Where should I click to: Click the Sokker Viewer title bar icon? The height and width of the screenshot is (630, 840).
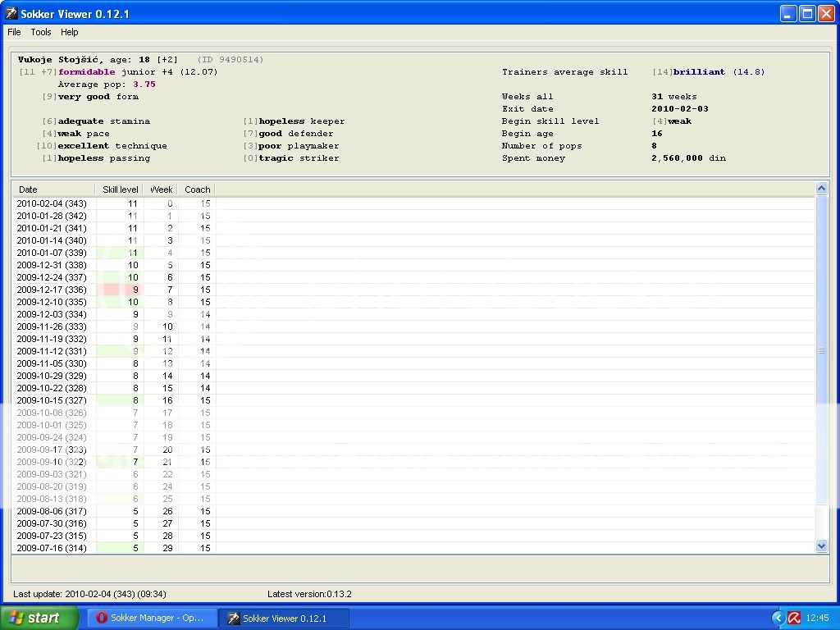tap(11, 14)
